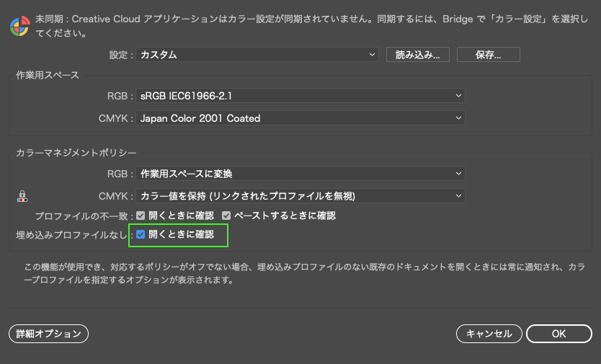Open the CMYK policy カラー値を保持 dropdown

click(x=300, y=196)
